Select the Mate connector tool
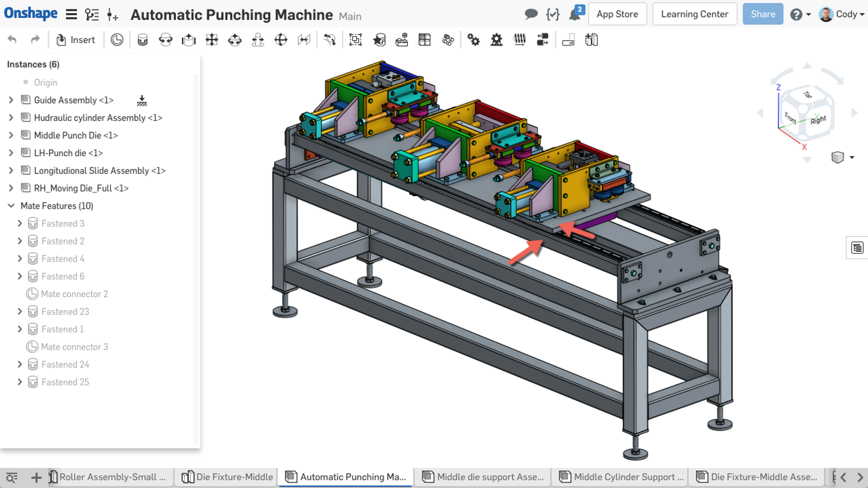The height and width of the screenshot is (488, 868). pos(117,40)
